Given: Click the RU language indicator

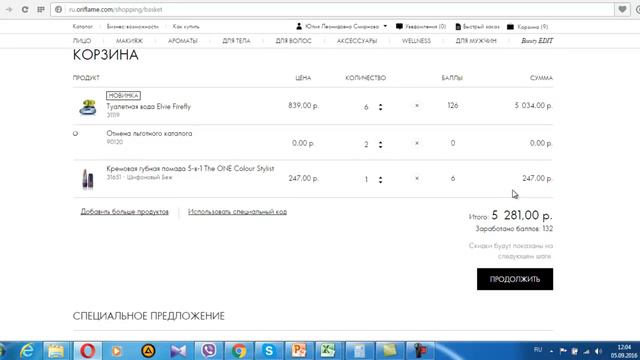Looking at the screenshot, I should click(538, 350).
